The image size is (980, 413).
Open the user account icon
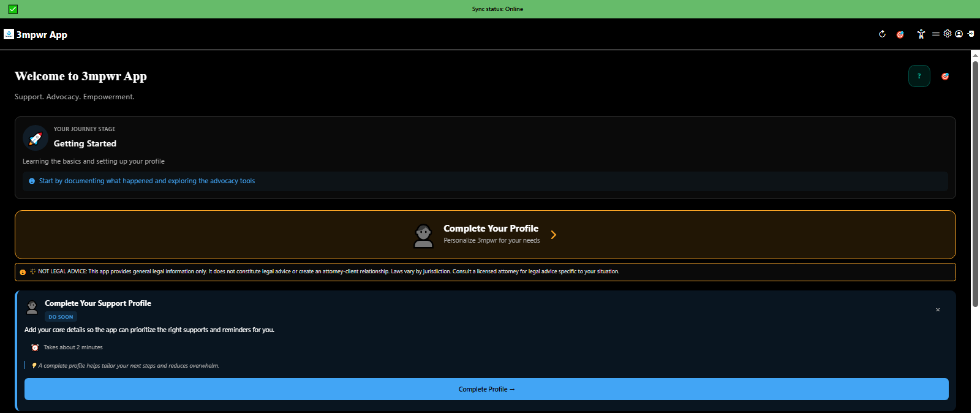tap(959, 34)
